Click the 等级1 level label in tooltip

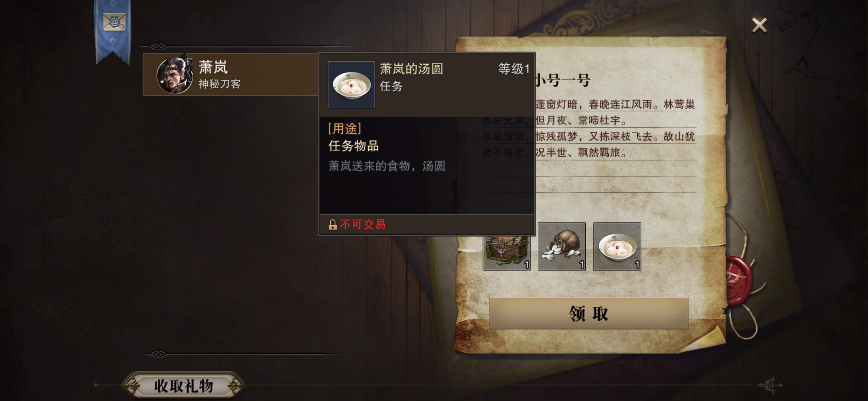coord(514,69)
